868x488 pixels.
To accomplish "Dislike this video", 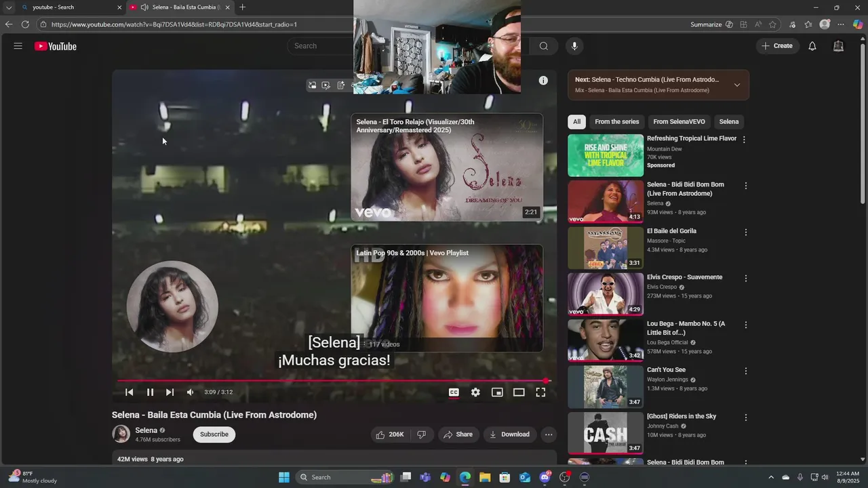I will pos(421,434).
